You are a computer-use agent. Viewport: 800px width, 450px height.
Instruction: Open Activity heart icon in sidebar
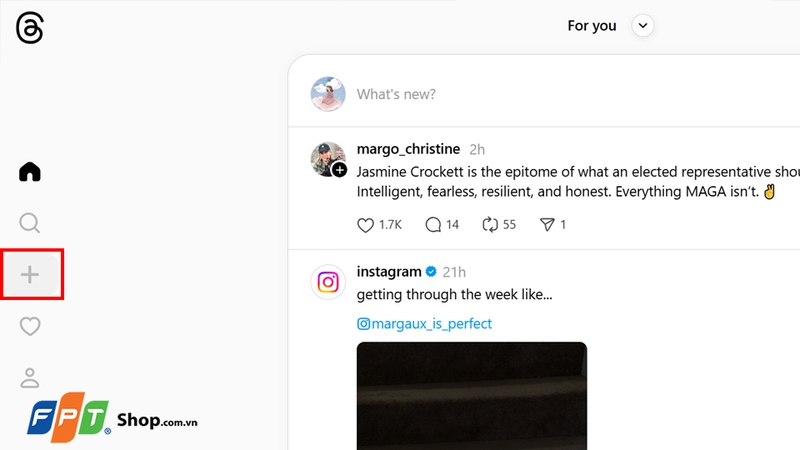[x=30, y=326]
